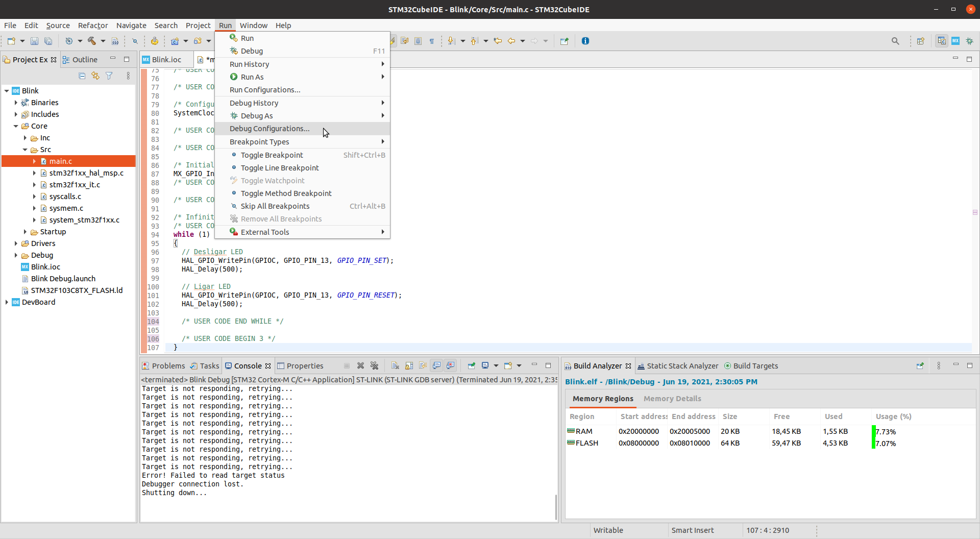The width and height of the screenshot is (980, 539).
Task: Click the Console vertical scrollbar
Action: click(x=556, y=506)
